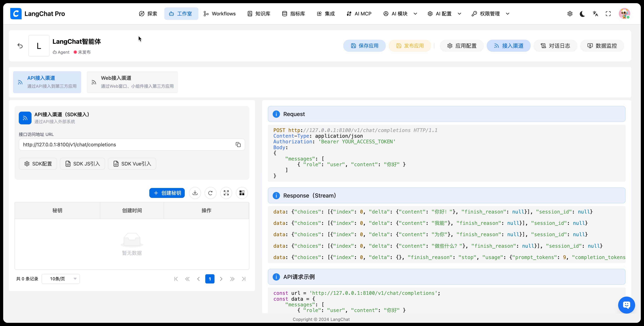This screenshot has width=644, height=326.
Task: Open the 集成 integration page
Action: [x=326, y=13]
